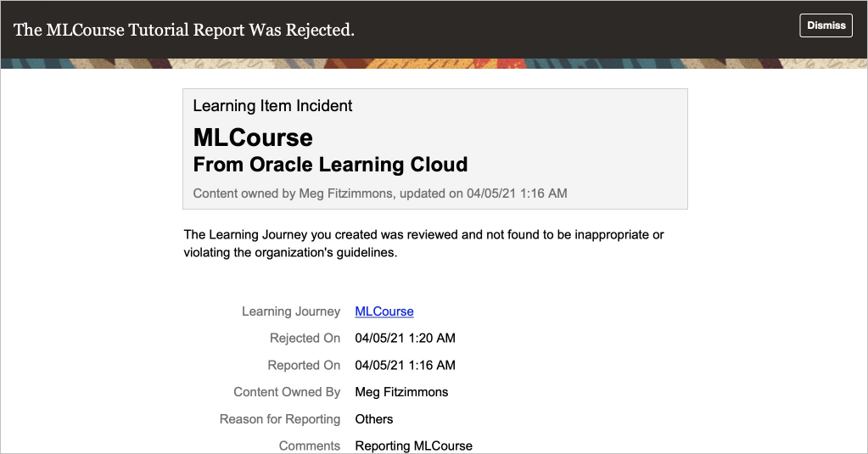Select the owner name Meg Fitzimmons value
This screenshot has height=454, width=868.
click(x=401, y=392)
